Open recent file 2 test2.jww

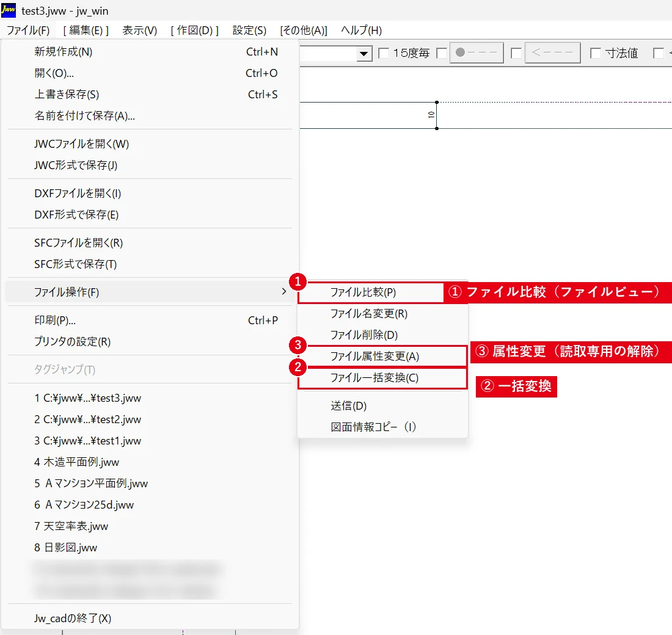(150, 419)
